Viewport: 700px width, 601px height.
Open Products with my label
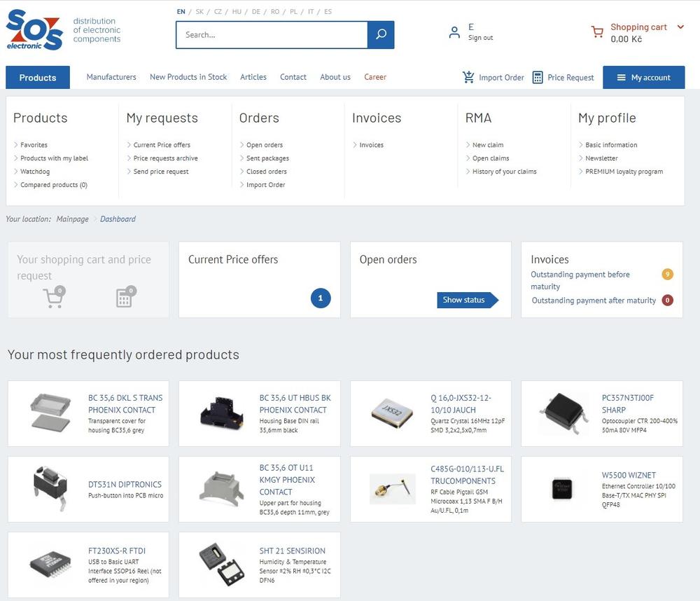point(54,158)
